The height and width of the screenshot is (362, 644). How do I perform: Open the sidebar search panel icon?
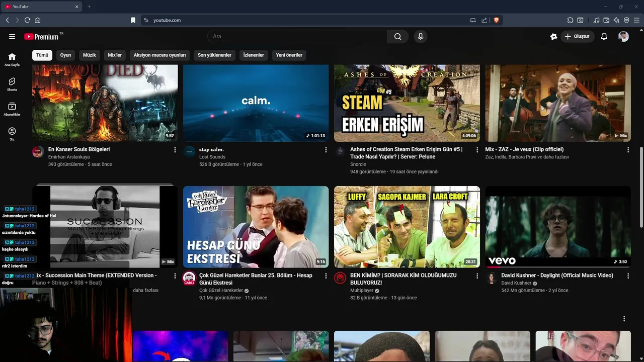tap(580, 20)
